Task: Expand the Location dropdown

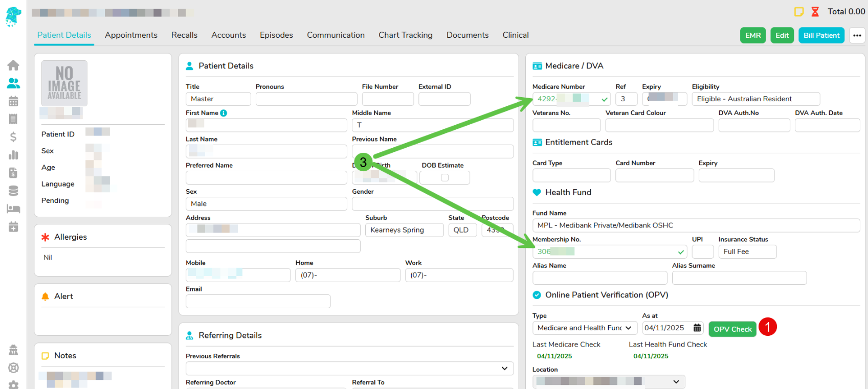Action: click(x=608, y=381)
